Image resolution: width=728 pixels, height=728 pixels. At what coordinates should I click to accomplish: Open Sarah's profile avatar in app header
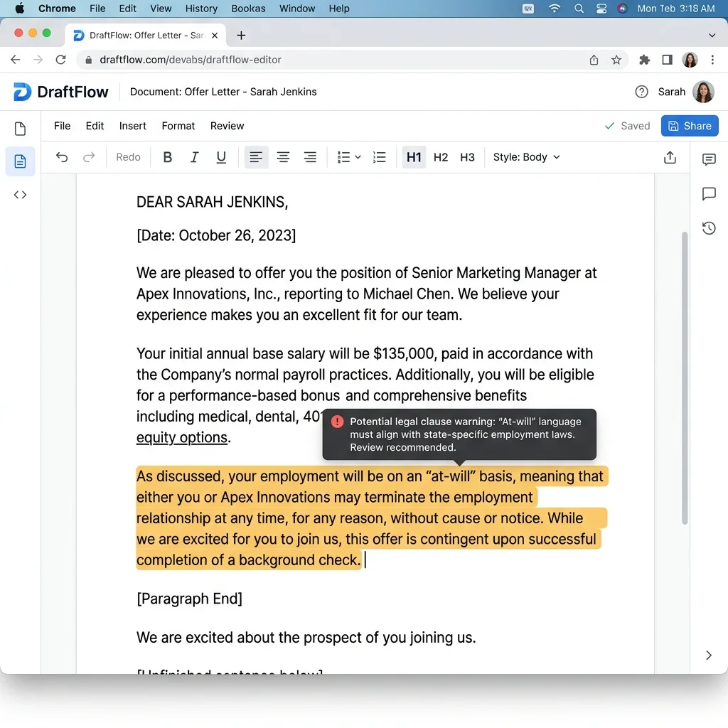click(x=703, y=92)
